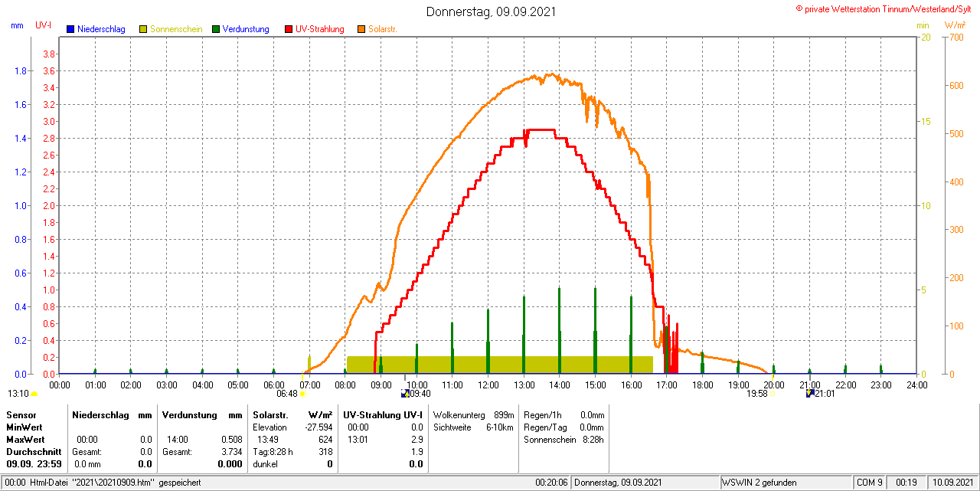Click the Sensor header in the data table
Screen dimensions: 980x491
pyautogui.click(x=21, y=414)
